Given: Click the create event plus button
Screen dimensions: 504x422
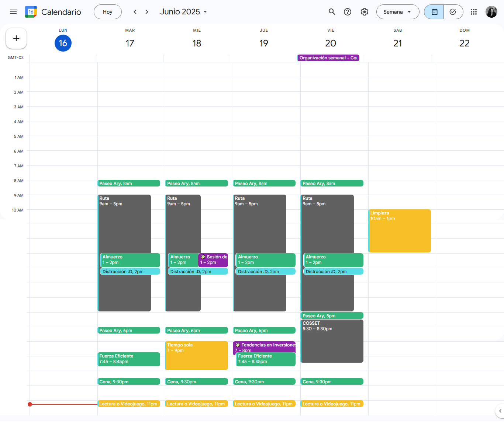Looking at the screenshot, I should coord(16,38).
